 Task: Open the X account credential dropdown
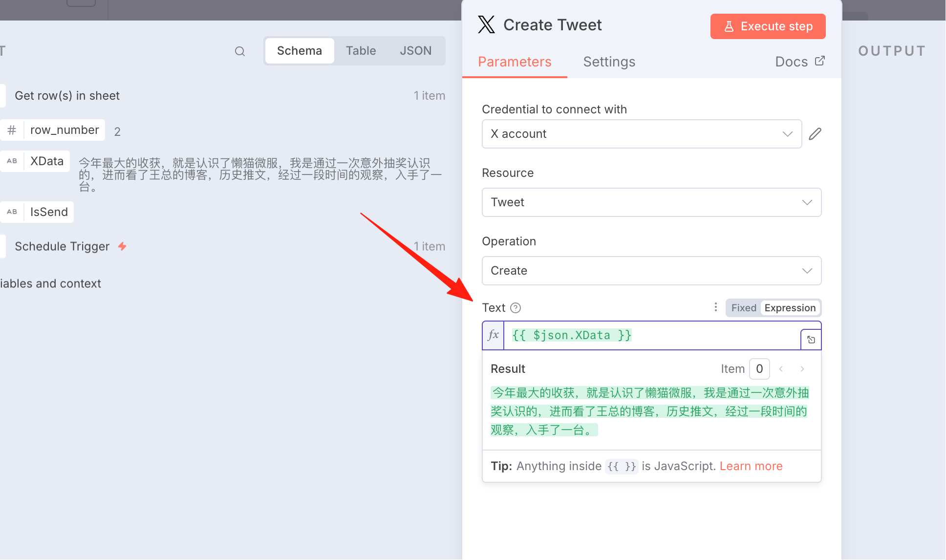click(x=642, y=134)
